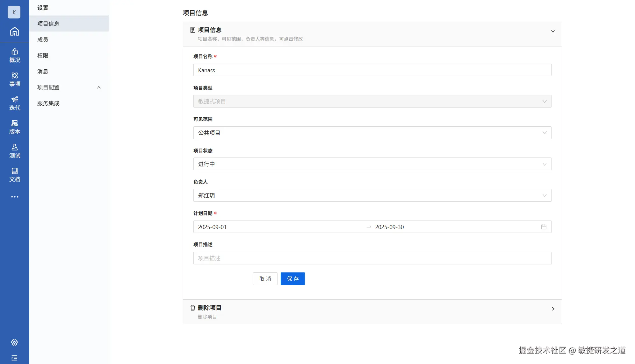Go to the home icon in sidebar
The image size is (635, 364).
(x=14, y=31)
